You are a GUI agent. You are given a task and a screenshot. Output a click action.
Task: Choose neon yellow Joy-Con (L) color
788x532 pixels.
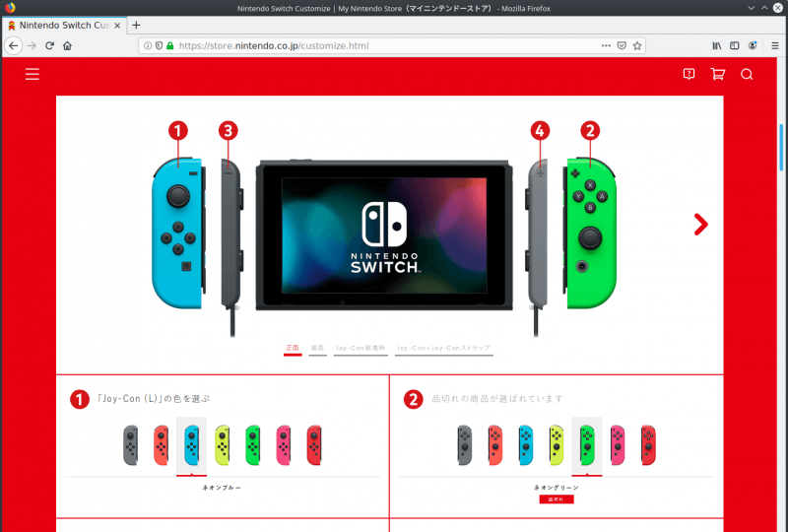coord(223,445)
